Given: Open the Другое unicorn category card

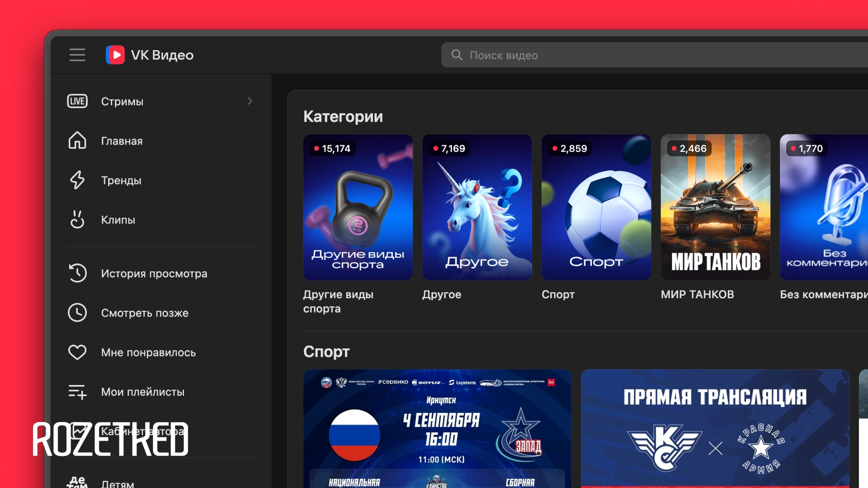Looking at the screenshot, I should click(477, 207).
